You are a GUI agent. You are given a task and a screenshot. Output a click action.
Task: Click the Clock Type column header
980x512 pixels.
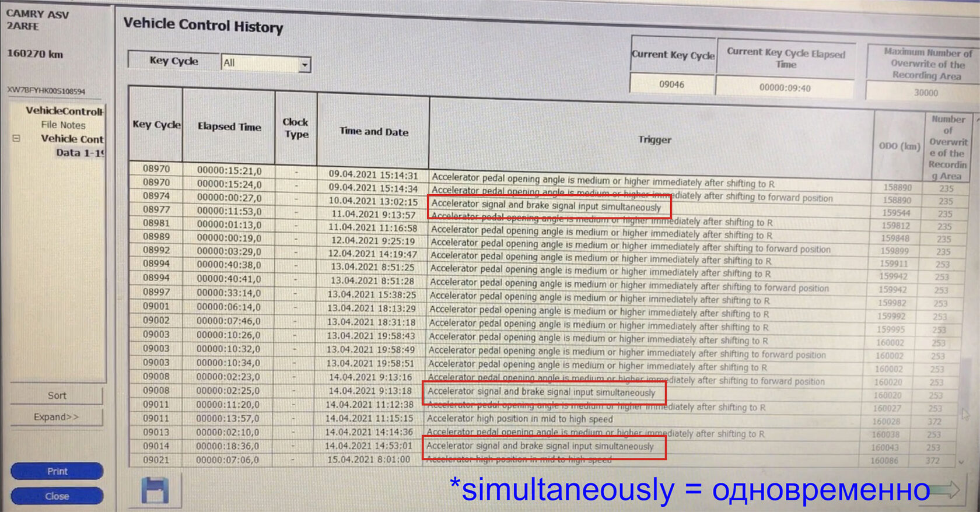296,128
